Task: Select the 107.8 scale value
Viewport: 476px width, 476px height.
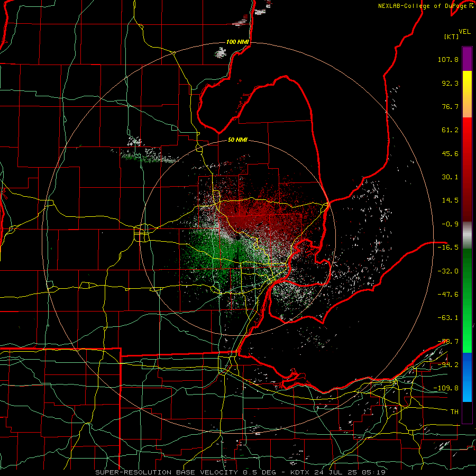Action: [x=448, y=59]
